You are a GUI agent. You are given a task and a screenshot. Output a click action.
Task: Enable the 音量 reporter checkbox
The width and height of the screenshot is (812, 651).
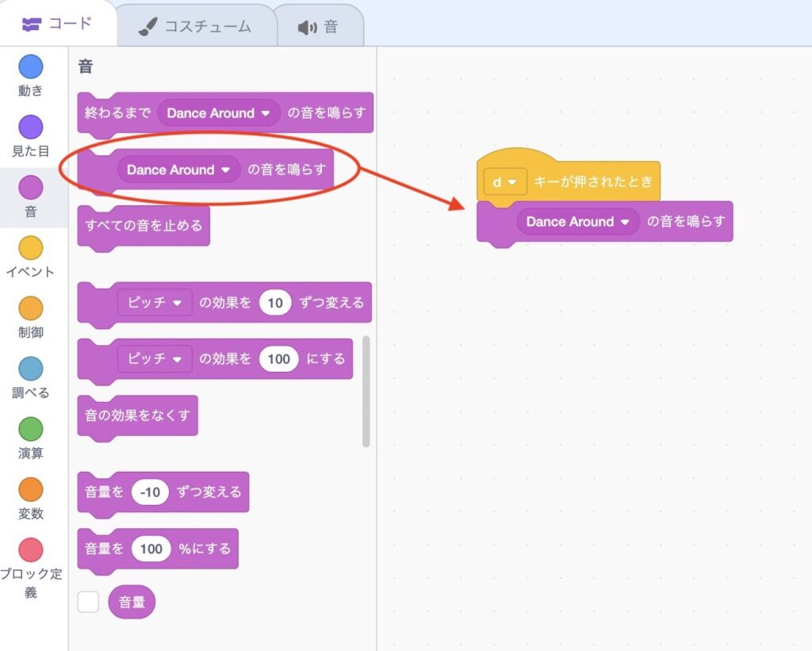(88, 602)
